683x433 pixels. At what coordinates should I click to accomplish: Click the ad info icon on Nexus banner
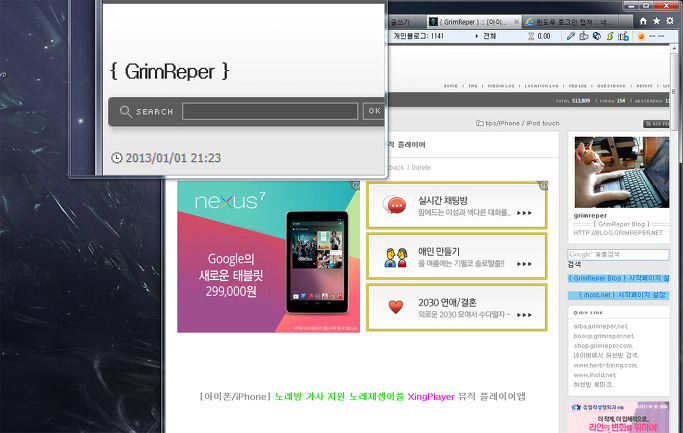[x=356, y=185]
